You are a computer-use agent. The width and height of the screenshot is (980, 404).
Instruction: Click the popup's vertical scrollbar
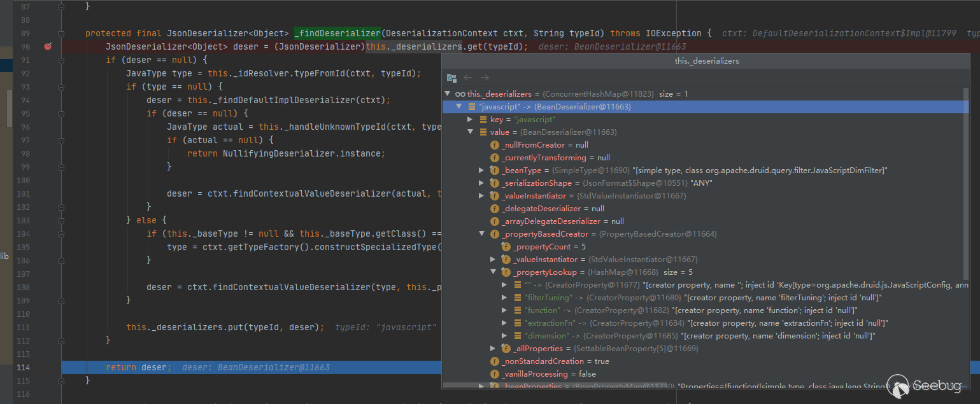965,191
